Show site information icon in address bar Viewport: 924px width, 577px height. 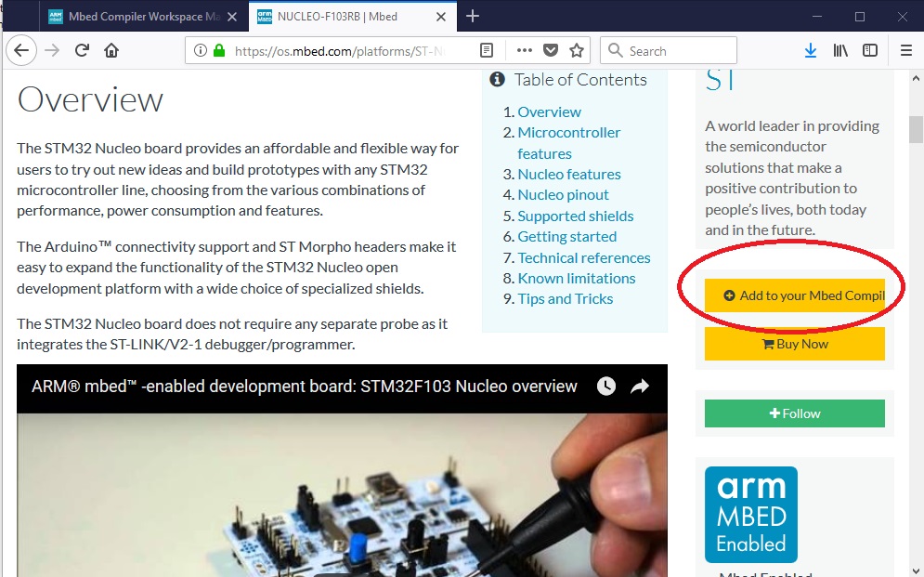201,51
